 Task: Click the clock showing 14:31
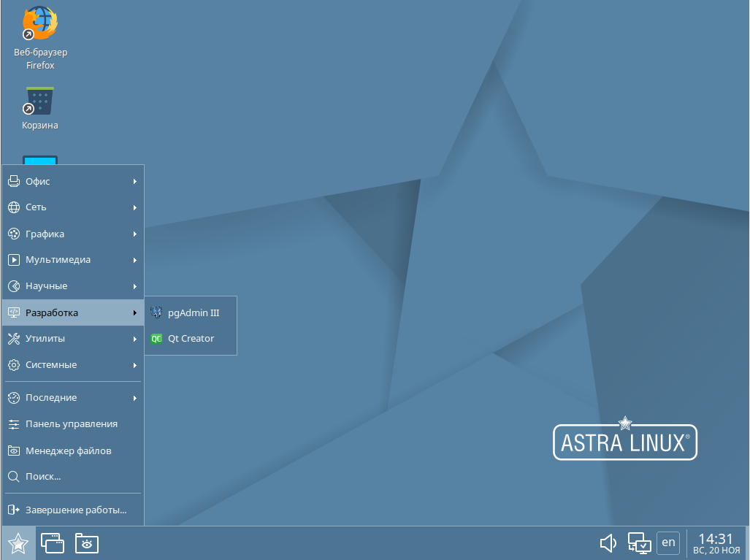pos(716,539)
